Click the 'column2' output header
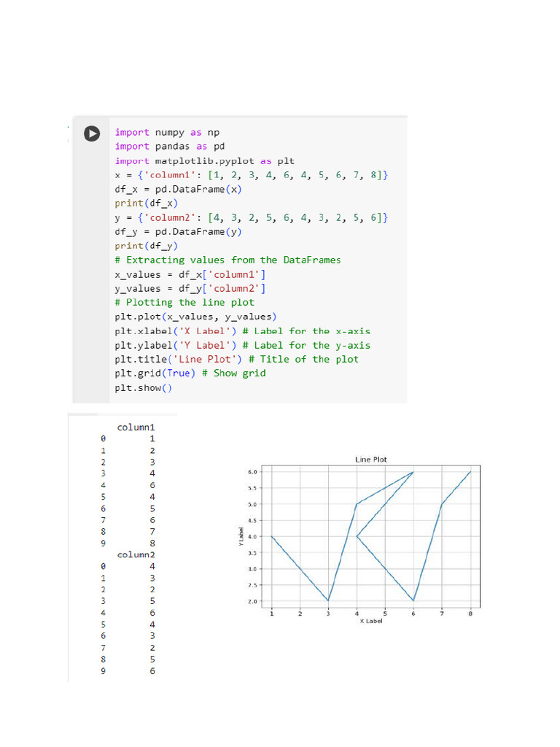Screen dimensions: 560x747 point(136,554)
